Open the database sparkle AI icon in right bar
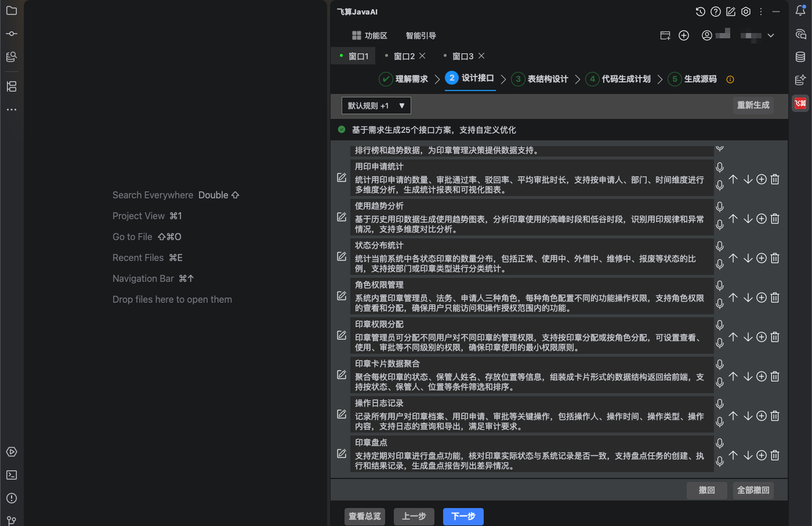 tap(801, 80)
